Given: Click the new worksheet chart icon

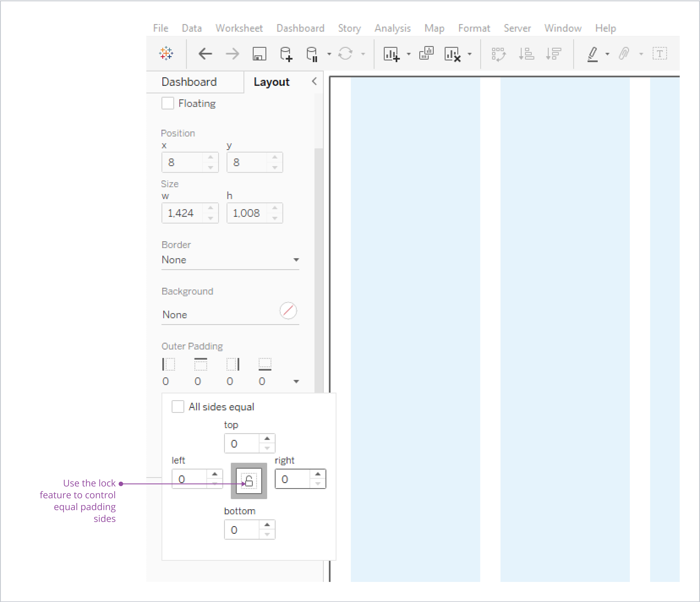Looking at the screenshot, I should (392, 54).
